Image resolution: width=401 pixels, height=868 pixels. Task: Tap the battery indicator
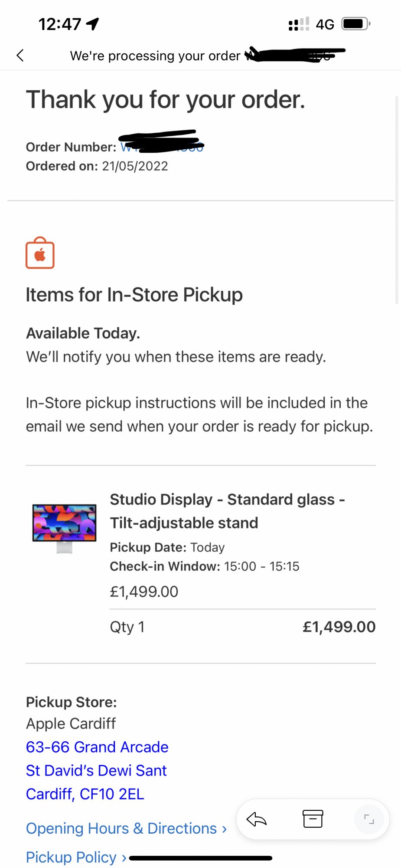(355, 24)
